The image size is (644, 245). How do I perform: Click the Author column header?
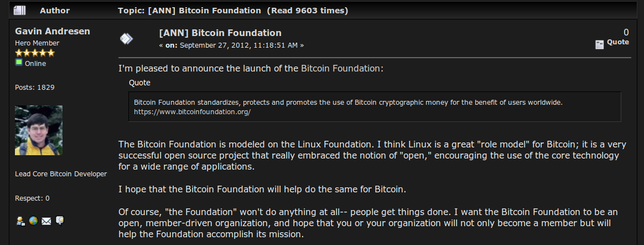point(55,11)
